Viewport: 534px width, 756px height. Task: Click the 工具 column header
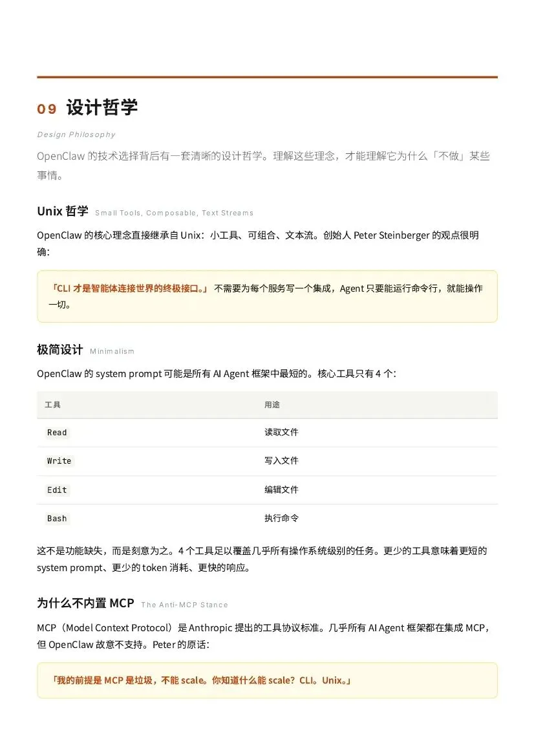click(x=52, y=405)
